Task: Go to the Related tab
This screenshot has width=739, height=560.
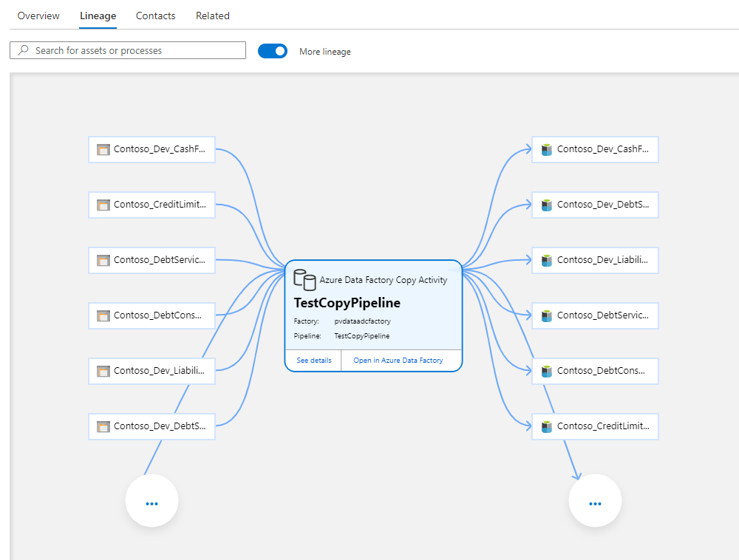Action: coord(213,16)
